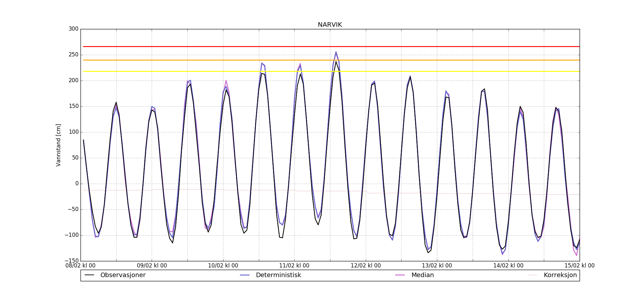Click the yellow horizontal threshold line
This screenshot has height=290, width=644.
pos(331,72)
